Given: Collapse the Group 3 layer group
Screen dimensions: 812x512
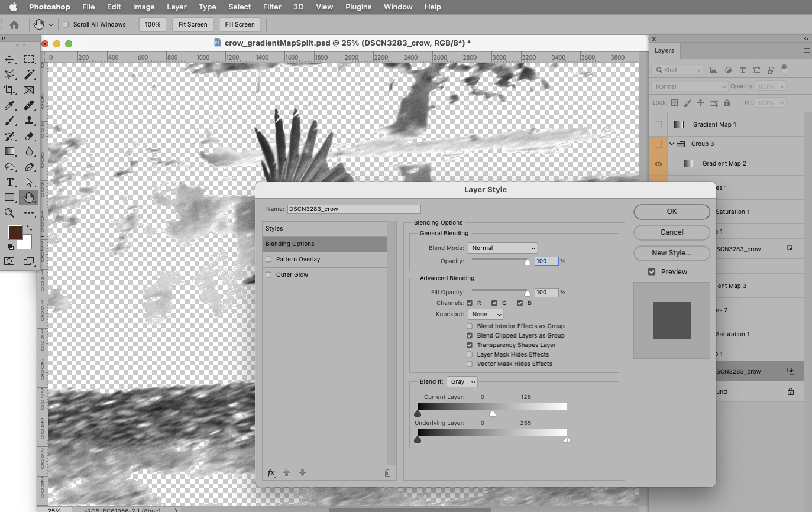Looking at the screenshot, I should point(671,143).
